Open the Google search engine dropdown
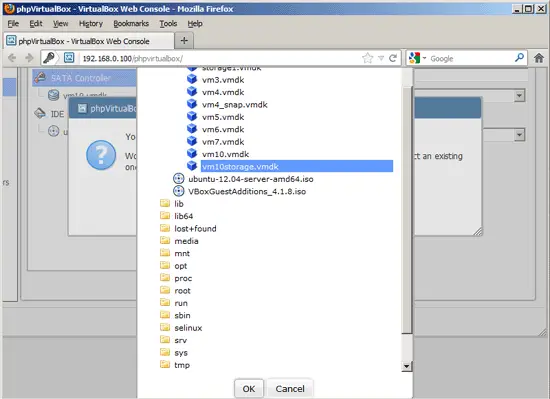Image resolution: width=550 pixels, height=399 pixels. coord(424,58)
